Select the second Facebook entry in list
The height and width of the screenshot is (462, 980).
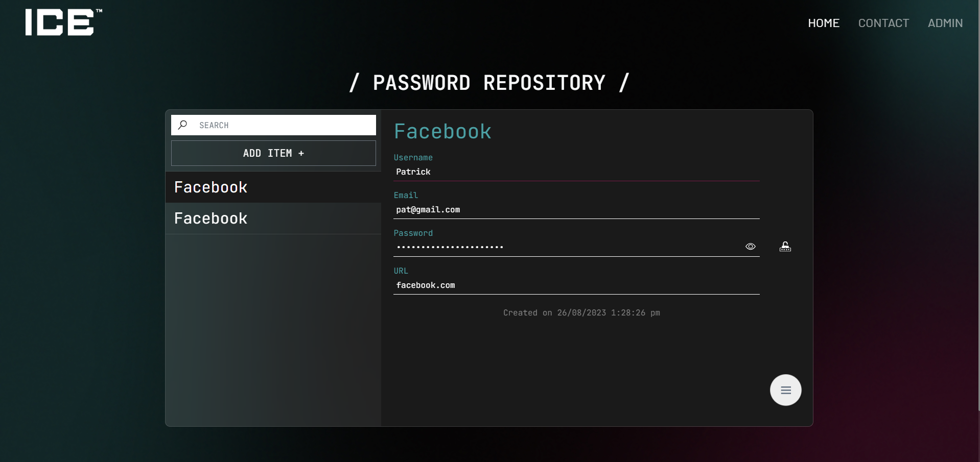[273, 218]
